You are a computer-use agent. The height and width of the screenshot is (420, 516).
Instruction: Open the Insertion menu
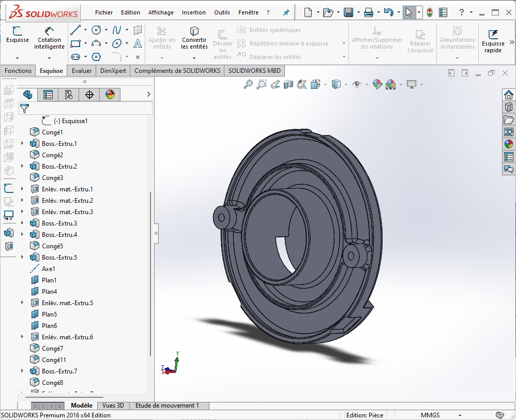[193, 12]
